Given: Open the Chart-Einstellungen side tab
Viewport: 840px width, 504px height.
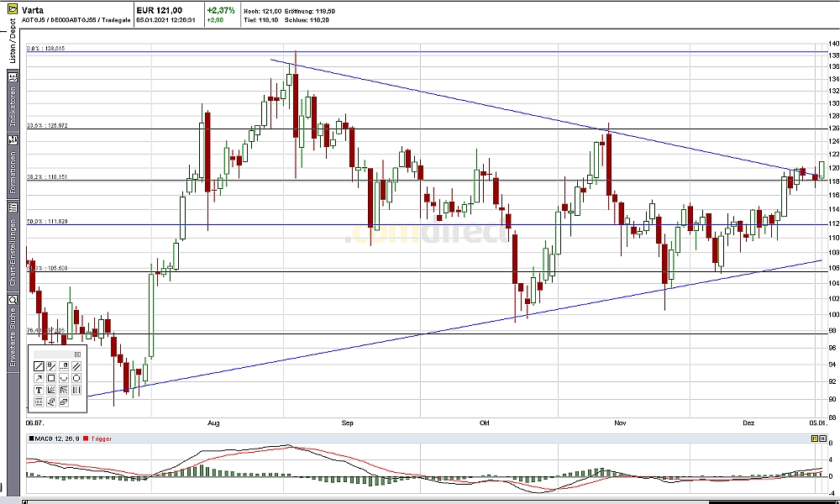Looking at the screenshot, I should pyautogui.click(x=13, y=244).
